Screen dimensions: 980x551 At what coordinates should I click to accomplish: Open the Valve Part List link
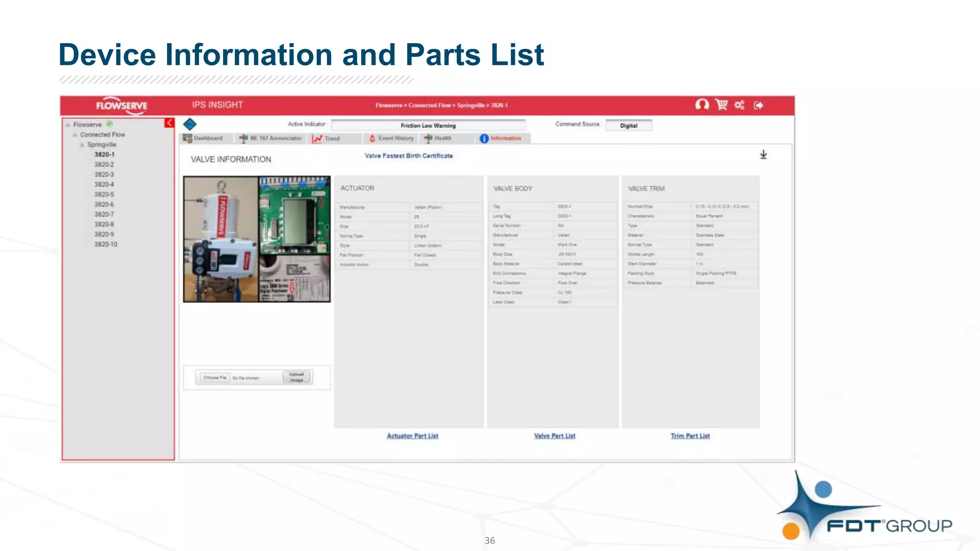555,436
